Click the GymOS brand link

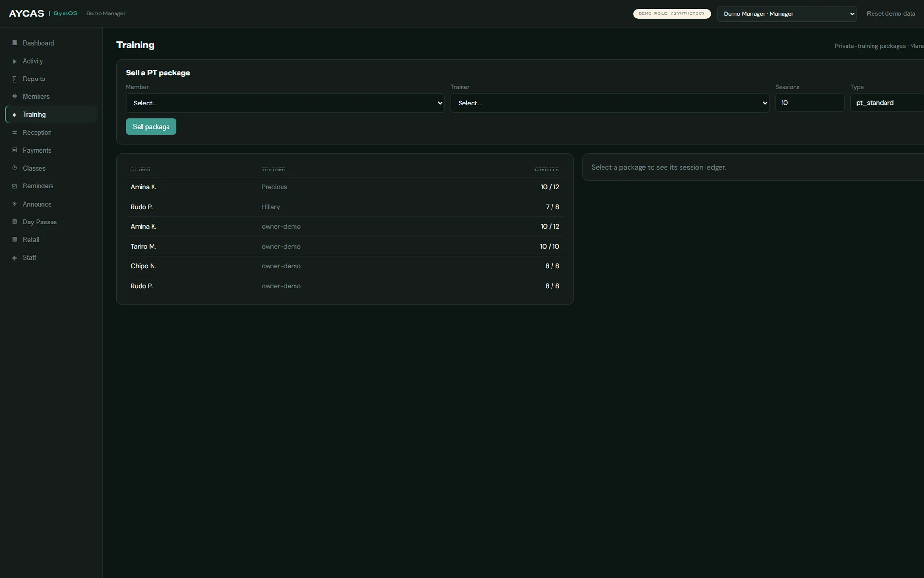(x=65, y=13)
